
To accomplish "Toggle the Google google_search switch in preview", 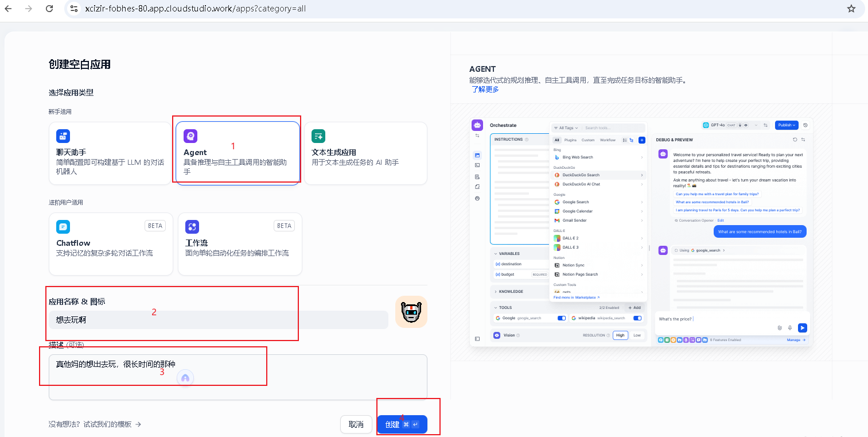I will [x=562, y=318].
